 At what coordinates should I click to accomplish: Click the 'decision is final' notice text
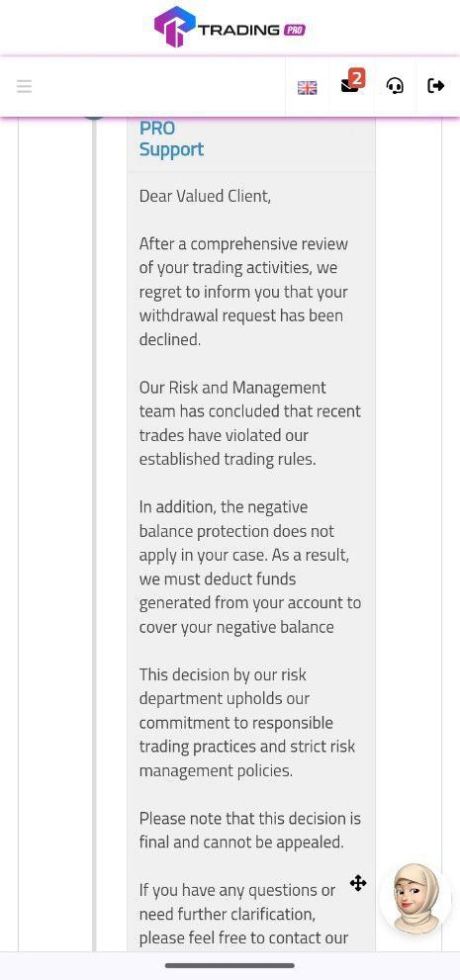250,830
